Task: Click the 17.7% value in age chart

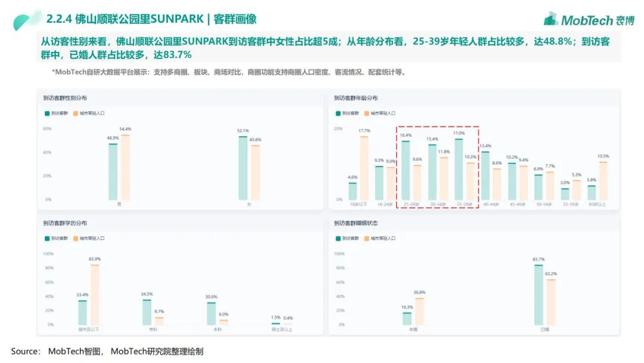Action: [x=364, y=131]
